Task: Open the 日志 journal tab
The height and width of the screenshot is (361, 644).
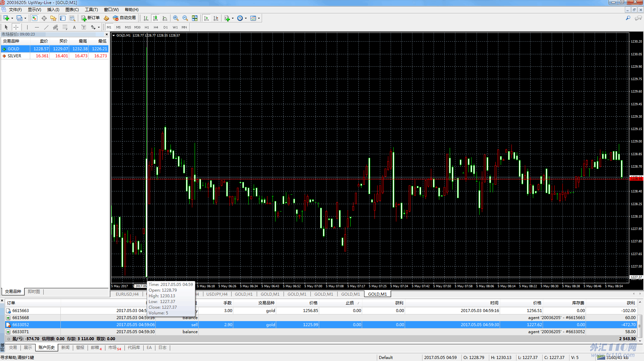Action: click(162, 348)
